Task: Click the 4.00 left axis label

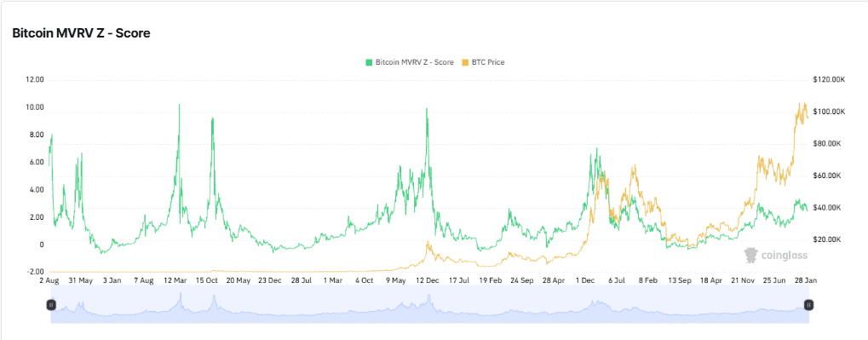Action: point(36,189)
